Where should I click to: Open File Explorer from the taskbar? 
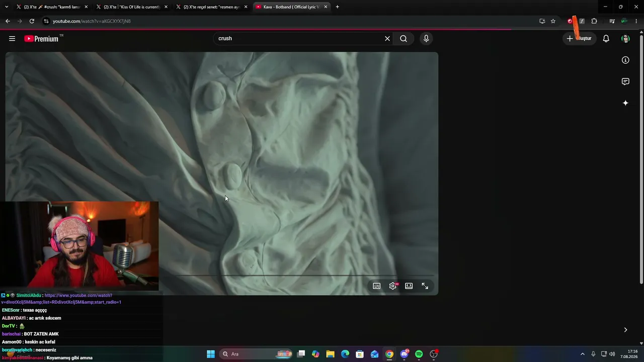(330, 354)
